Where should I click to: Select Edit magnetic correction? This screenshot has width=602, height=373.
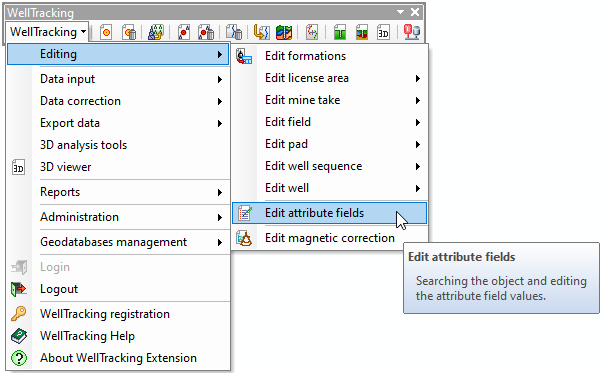[x=329, y=238]
